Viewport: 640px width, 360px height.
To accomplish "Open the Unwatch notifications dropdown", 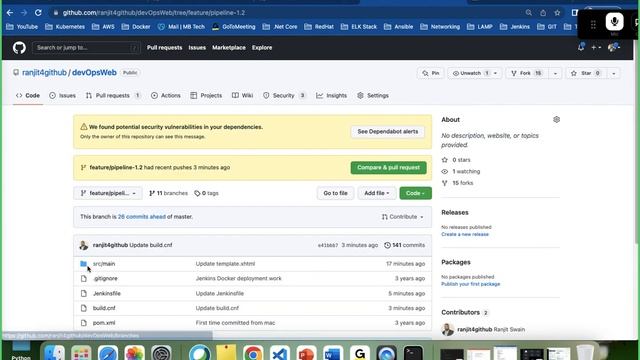I will point(475,73).
